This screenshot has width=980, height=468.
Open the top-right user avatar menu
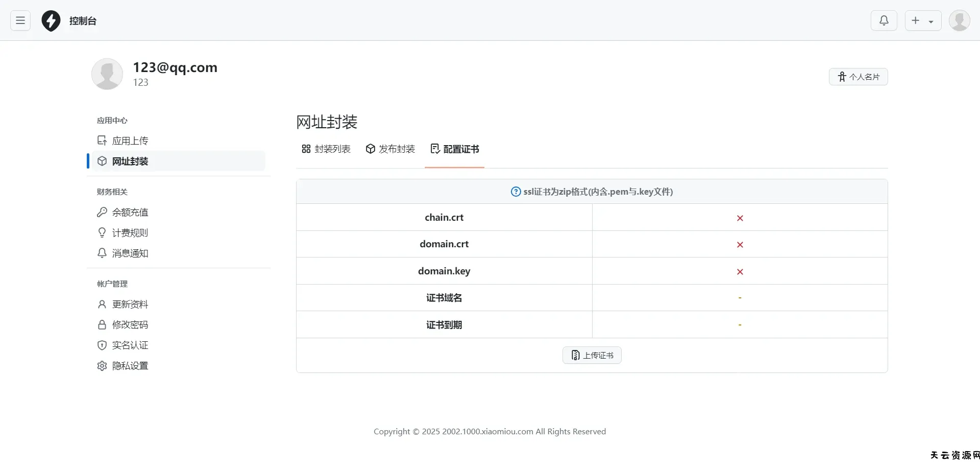pos(959,20)
